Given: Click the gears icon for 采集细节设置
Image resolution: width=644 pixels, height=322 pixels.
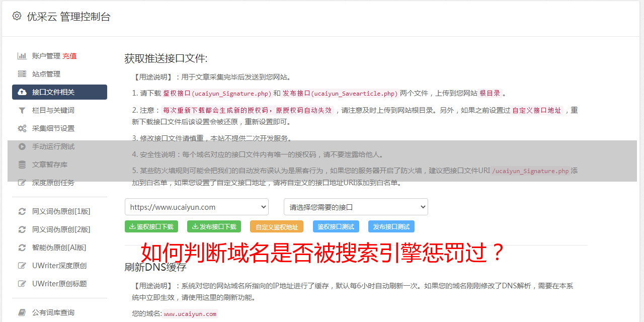Looking at the screenshot, I should point(22,128).
